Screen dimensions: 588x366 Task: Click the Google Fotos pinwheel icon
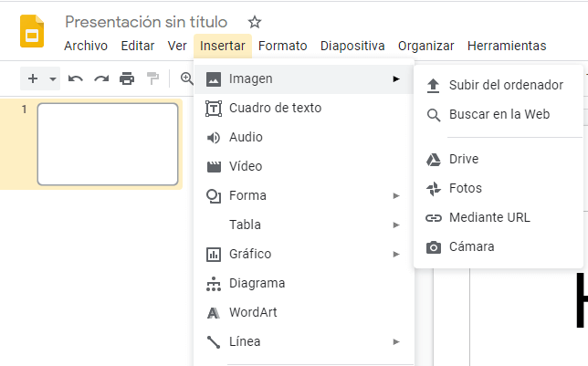pyautogui.click(x=434, y=189)
